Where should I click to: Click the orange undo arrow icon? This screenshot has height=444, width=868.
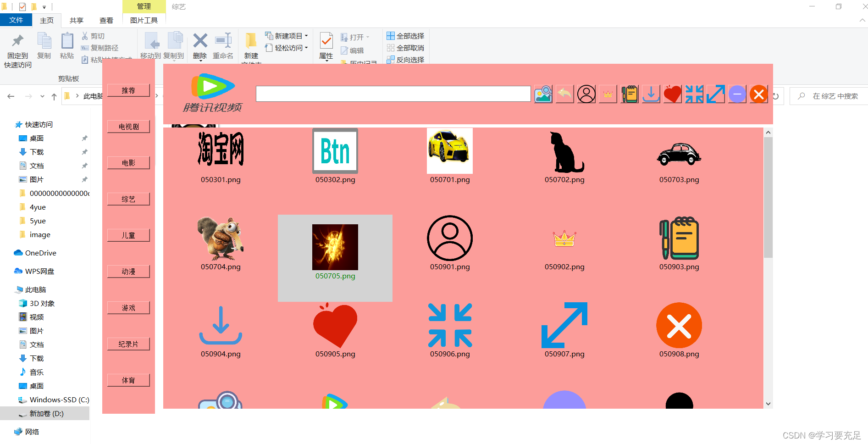[x=564, y=94]
